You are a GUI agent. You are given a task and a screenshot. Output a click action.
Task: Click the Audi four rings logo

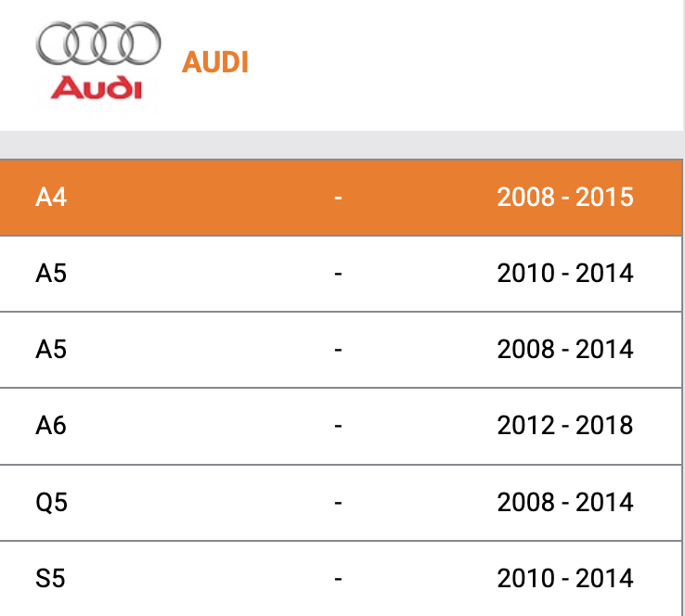point(98,43)
